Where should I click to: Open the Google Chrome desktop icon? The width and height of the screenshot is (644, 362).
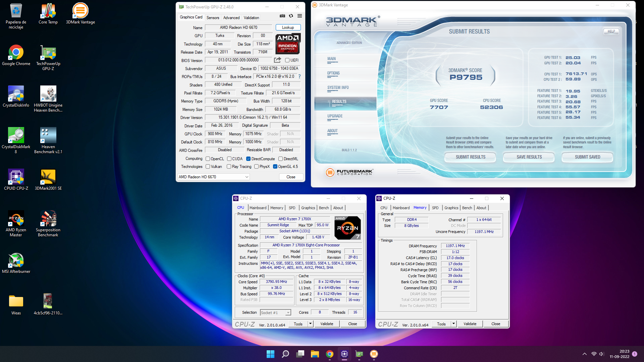pyautogui.click(x=16, y=55)
